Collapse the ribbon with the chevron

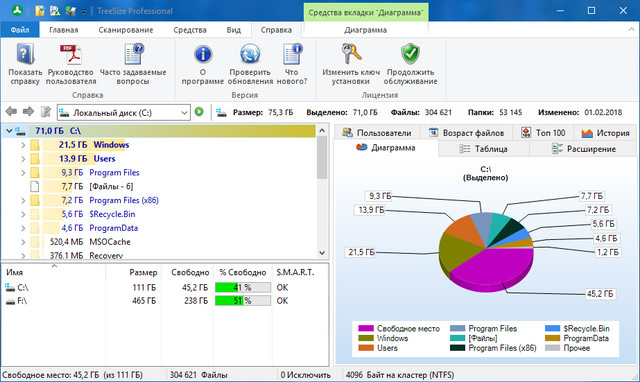point(631,29)
